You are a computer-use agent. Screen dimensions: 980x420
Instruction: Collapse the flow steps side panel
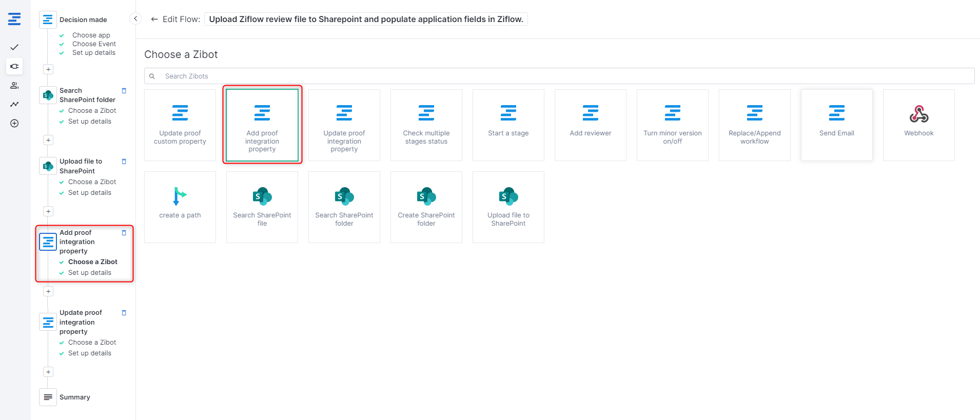pyautogui.click(x=135, y=19)
